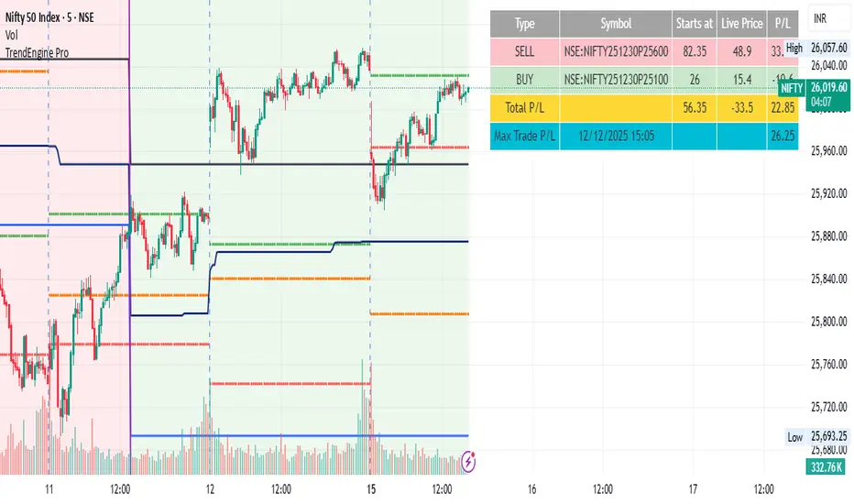Click the purple lightning bolt icon

pos(469,461)
